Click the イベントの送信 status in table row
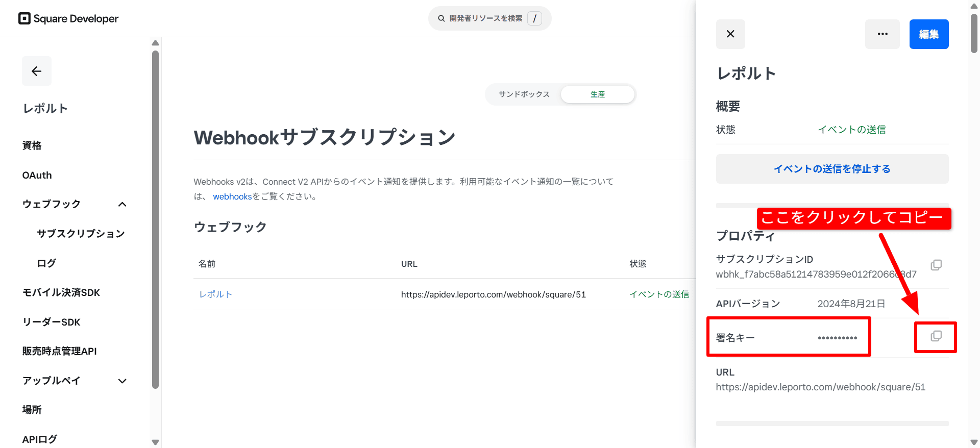The height and width of the screenshot is (448, 980). click(659, 294)
